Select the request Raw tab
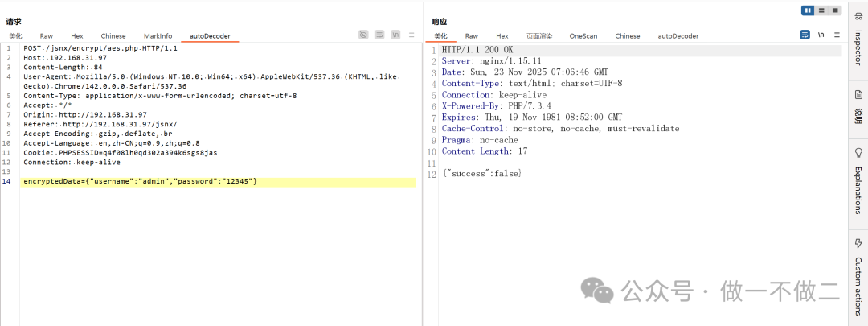This screenshot has height=326, width=868. pos(47,36)
